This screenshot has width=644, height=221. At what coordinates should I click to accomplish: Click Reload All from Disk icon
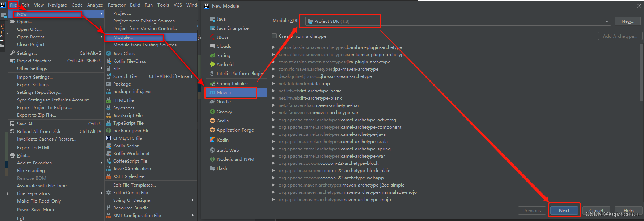coord(12,132)
